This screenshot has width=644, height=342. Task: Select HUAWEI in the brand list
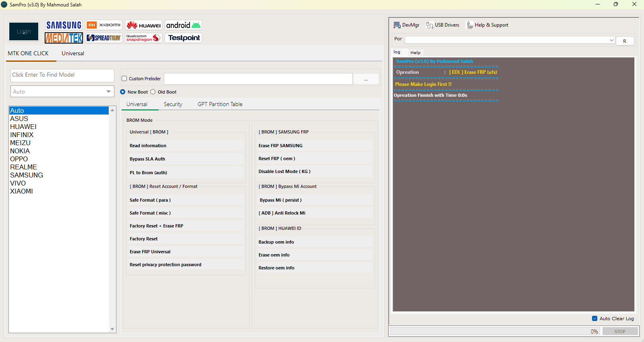click(x=59, y=127)
